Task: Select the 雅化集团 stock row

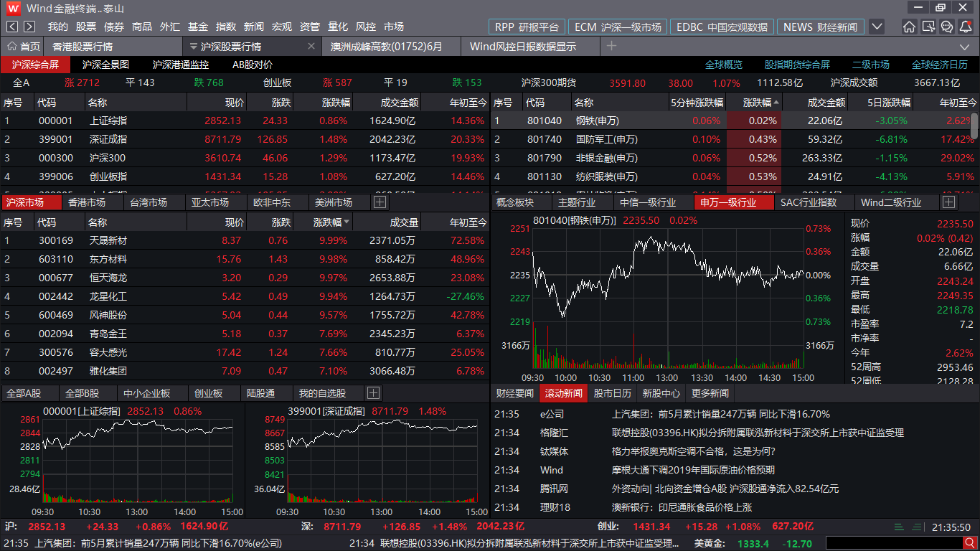Action: point(245,371)
